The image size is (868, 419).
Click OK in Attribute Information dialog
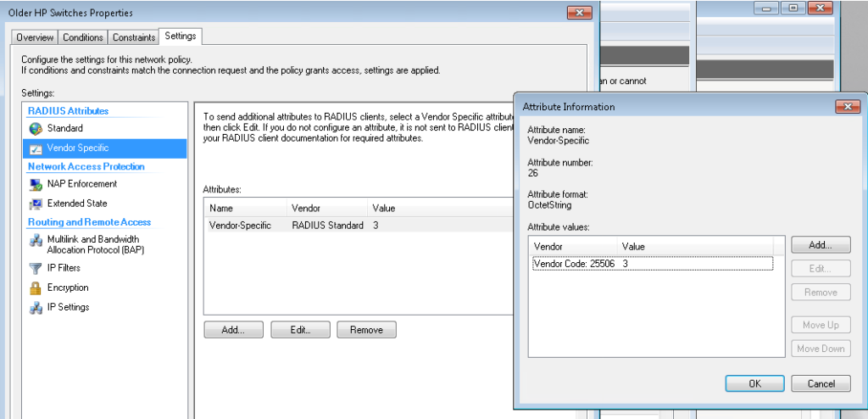click(754, 383)
